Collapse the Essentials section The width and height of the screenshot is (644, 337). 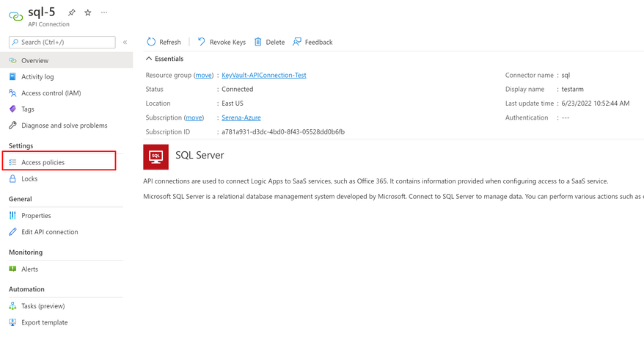pyautogui.click(x=165, y=59)
